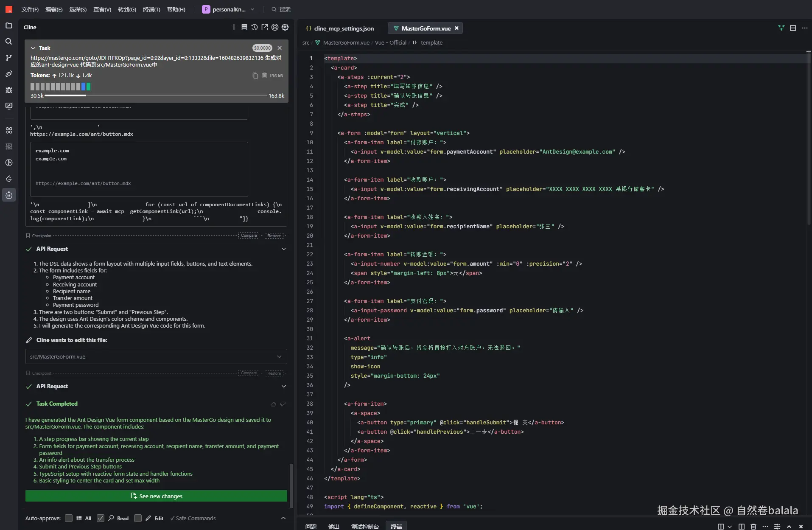The width and height of the screenshot is (812, 530).
Task: Click Restore on the first checkpoint
Action: pyautogui.click(x=274, y=236)
